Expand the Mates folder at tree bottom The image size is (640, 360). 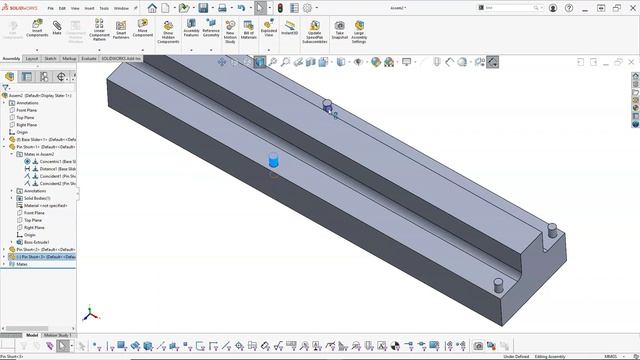pos(4,264)
